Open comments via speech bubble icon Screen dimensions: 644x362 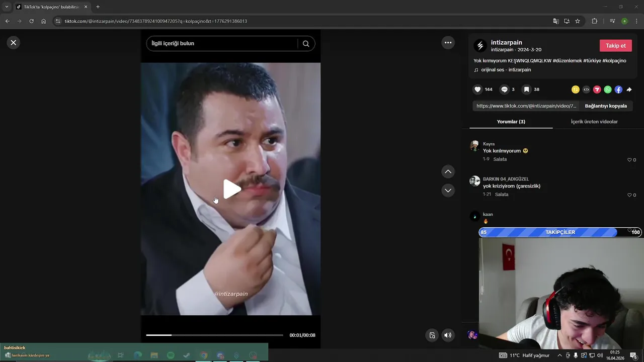point(504,89)
